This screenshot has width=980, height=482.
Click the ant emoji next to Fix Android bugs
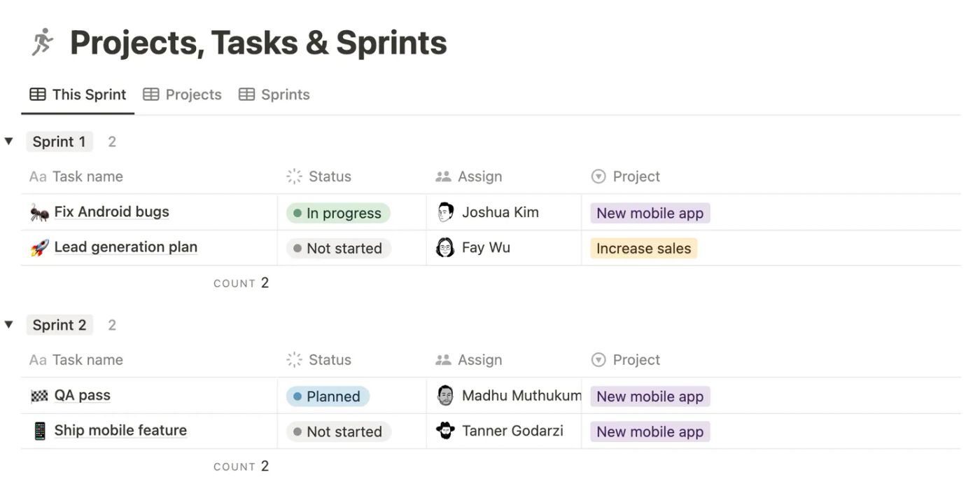coord(38,212)
